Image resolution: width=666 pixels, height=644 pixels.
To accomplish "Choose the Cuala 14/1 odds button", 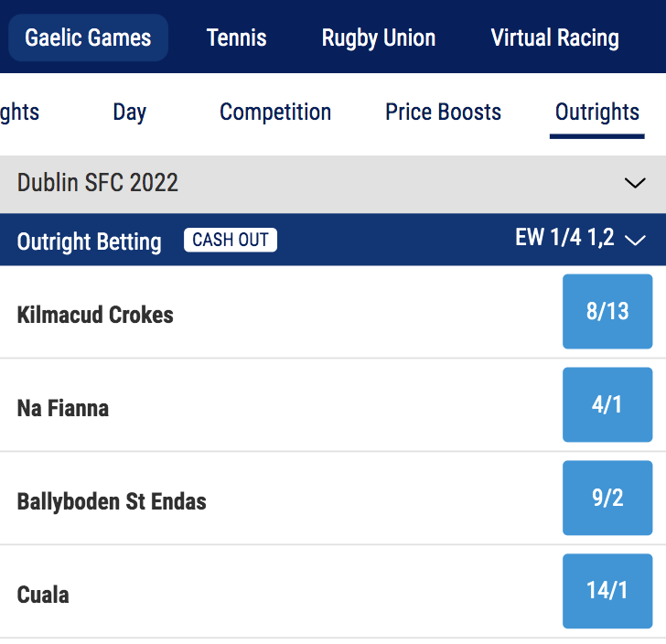I will click(x=607, y=591).
